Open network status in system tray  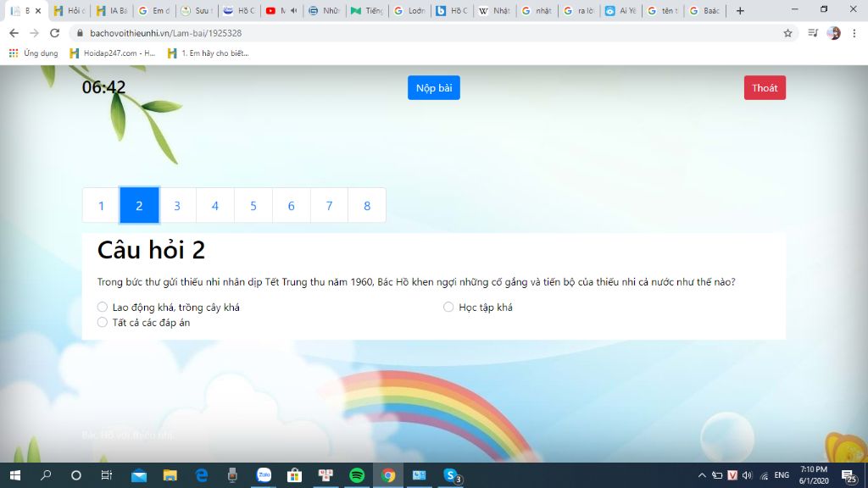[x=764, y=475]
